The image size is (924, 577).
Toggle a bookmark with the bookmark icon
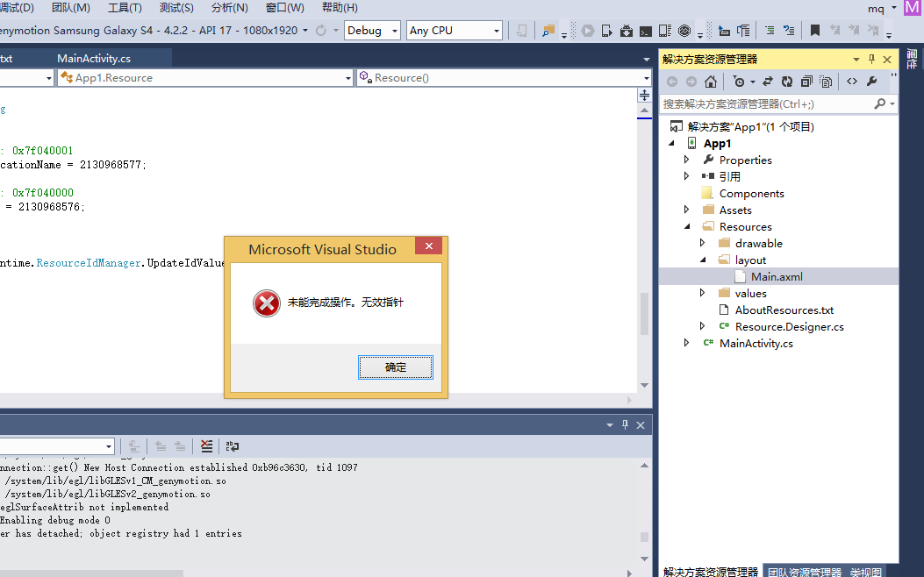(x=815, y=31)
